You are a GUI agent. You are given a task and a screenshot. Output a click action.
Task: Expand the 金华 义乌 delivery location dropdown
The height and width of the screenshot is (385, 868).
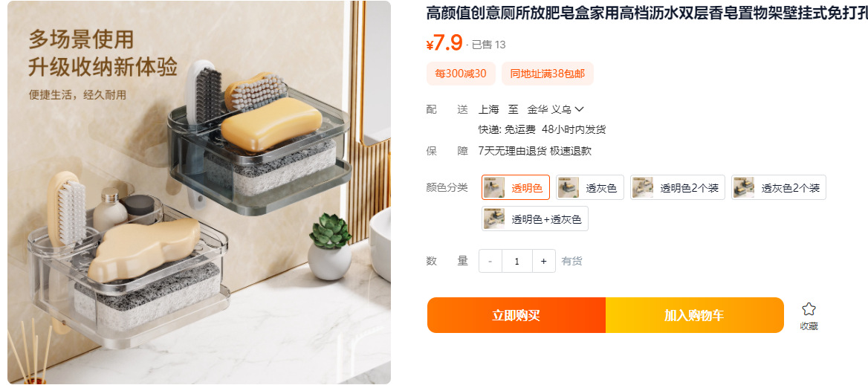pyautogui.click(x=555, y=109)
